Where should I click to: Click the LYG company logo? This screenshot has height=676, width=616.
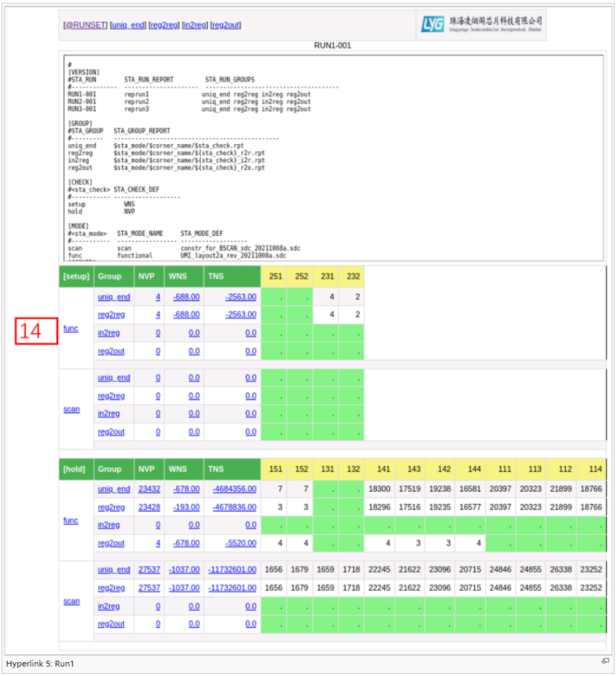[x=481, y=25]
